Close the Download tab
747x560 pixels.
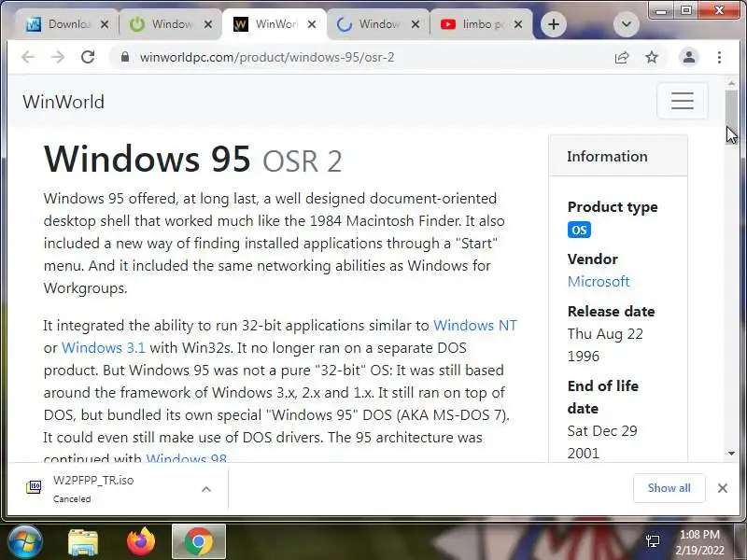click(x=105, y=24)
